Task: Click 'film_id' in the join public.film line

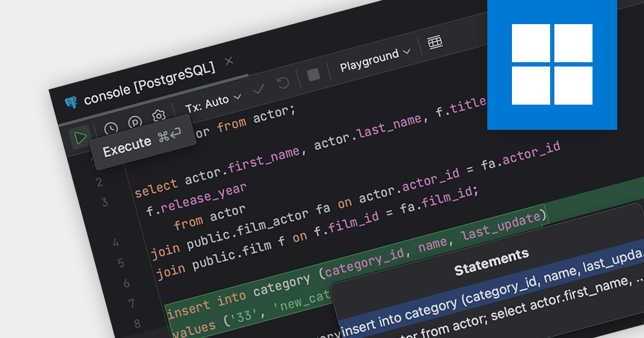Action: click(355, 221)
